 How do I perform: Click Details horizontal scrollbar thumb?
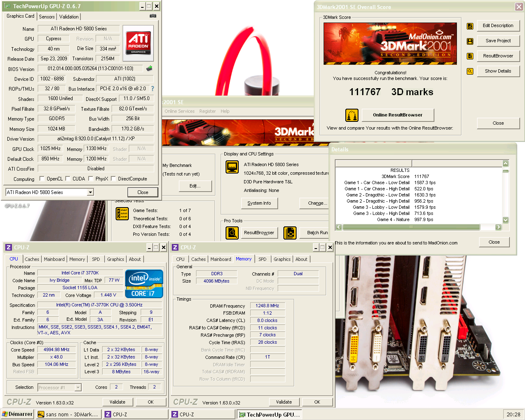(411, 227)
